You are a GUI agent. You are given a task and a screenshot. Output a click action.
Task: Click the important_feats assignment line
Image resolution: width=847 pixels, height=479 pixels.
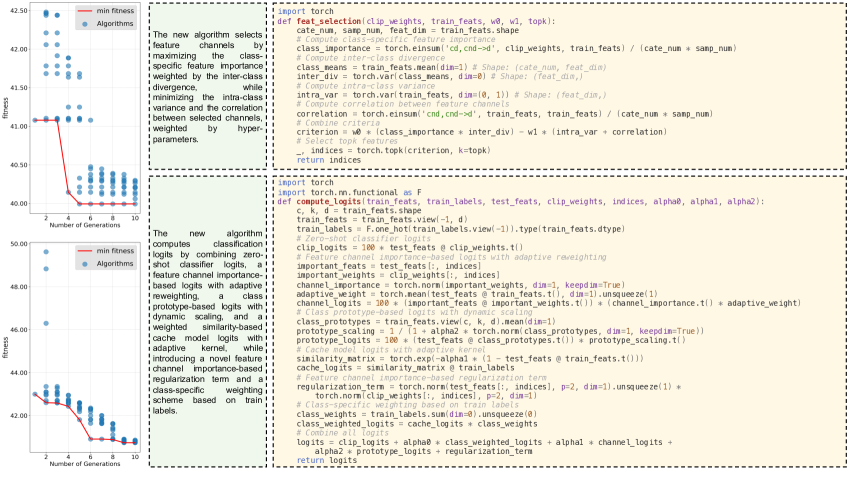(x=389, y=266)
